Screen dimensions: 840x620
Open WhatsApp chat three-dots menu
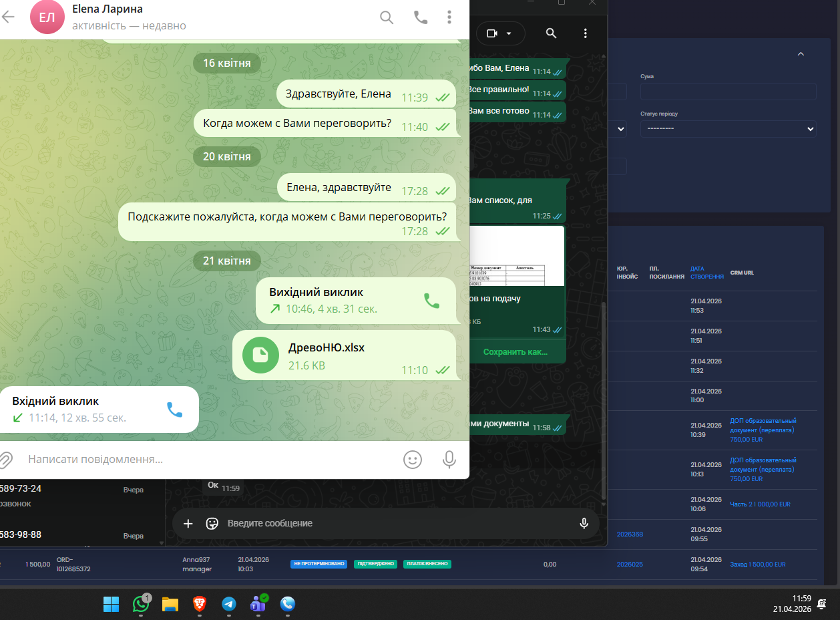(586, 33)
